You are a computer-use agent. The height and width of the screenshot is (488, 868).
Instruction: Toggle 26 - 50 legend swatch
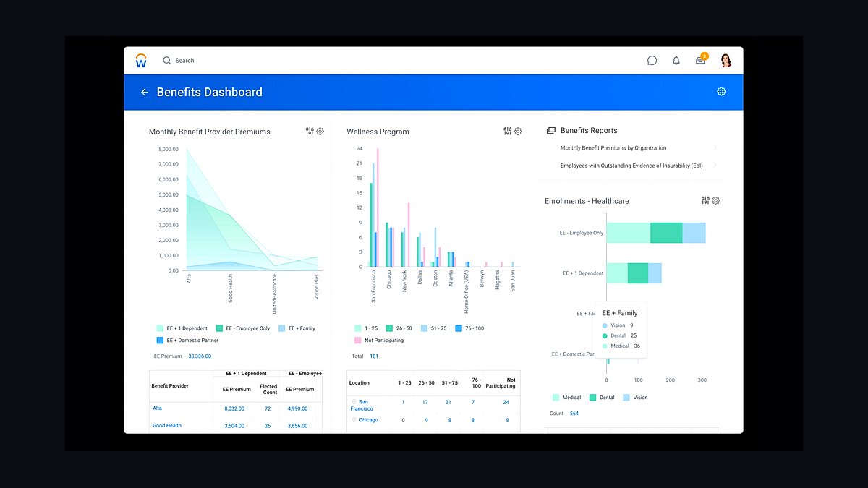click(389, 328)
